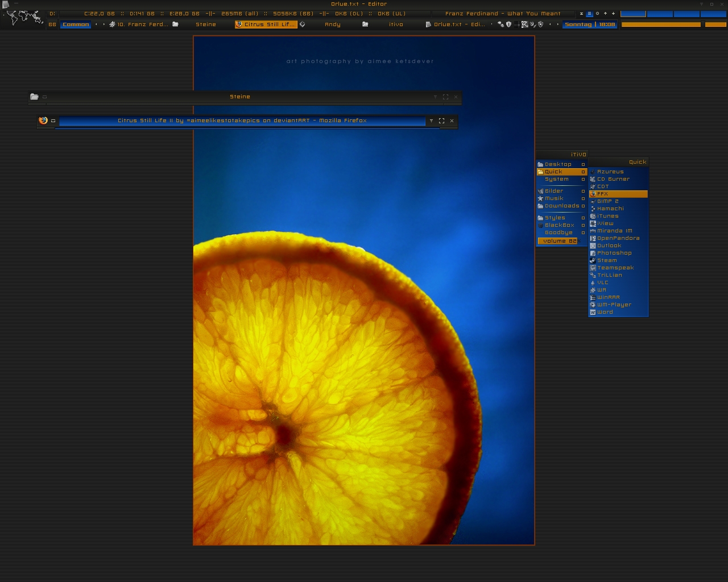Expand the Bilder submenu

[x=561, y=191]
